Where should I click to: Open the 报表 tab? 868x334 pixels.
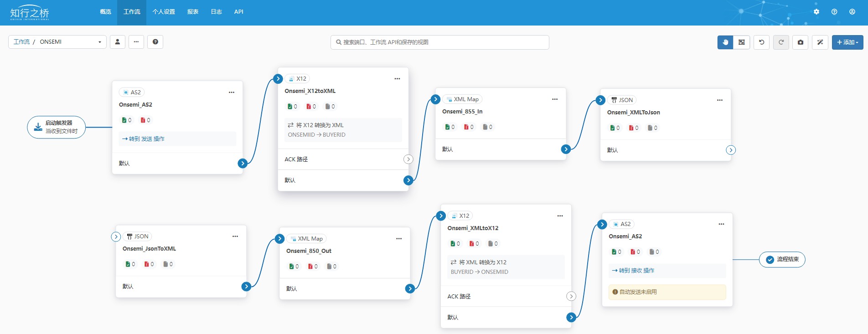tap(193, 12)
